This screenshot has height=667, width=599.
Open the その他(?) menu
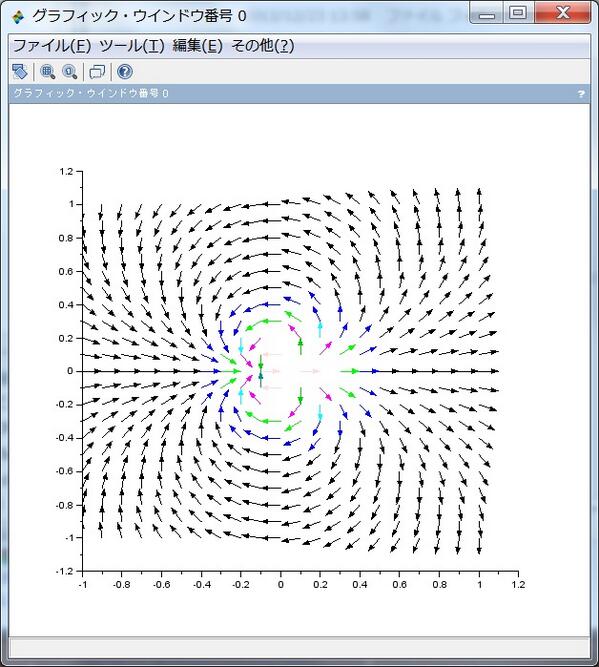pos(263,46)
